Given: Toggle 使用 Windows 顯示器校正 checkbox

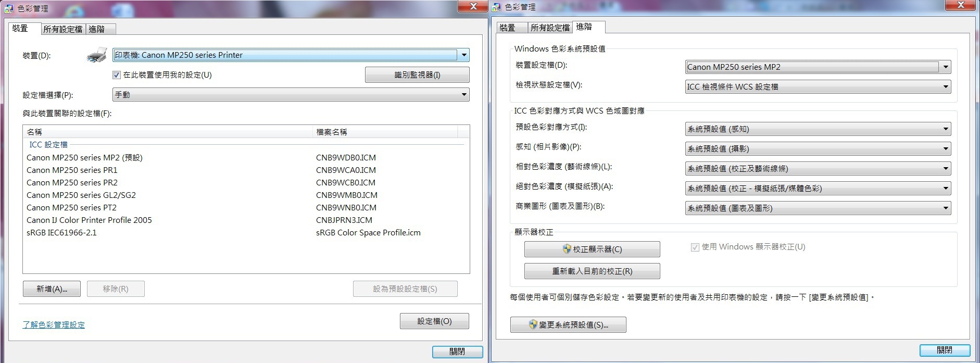Looking at the screenshot, I should click(695, 247).
